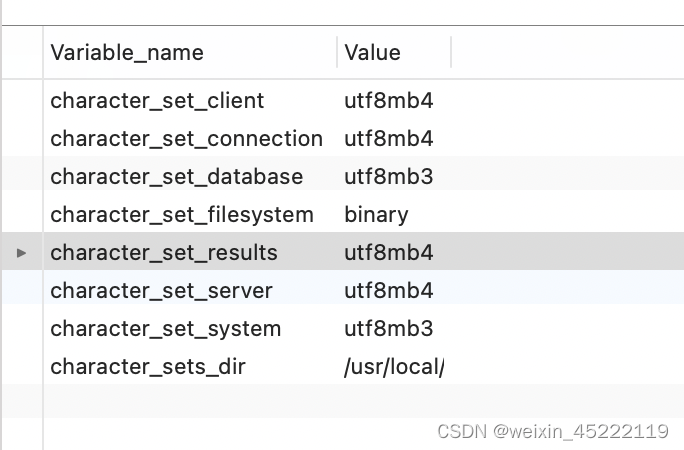The height and width of the screenshot is (450, 684).
Task: Select the character_set_database name cell
Action: pyautogui.click(x=176, y=177)
